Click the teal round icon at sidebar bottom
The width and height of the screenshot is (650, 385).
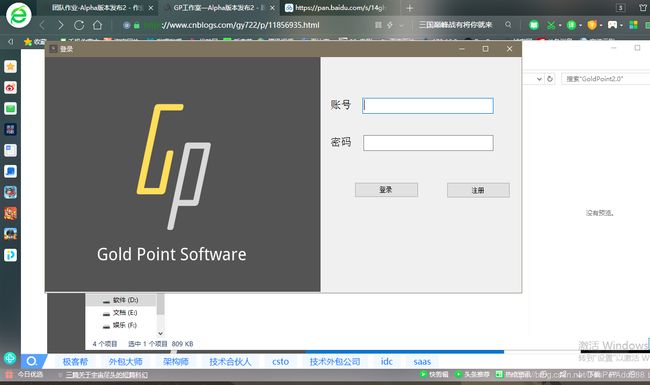10,358
